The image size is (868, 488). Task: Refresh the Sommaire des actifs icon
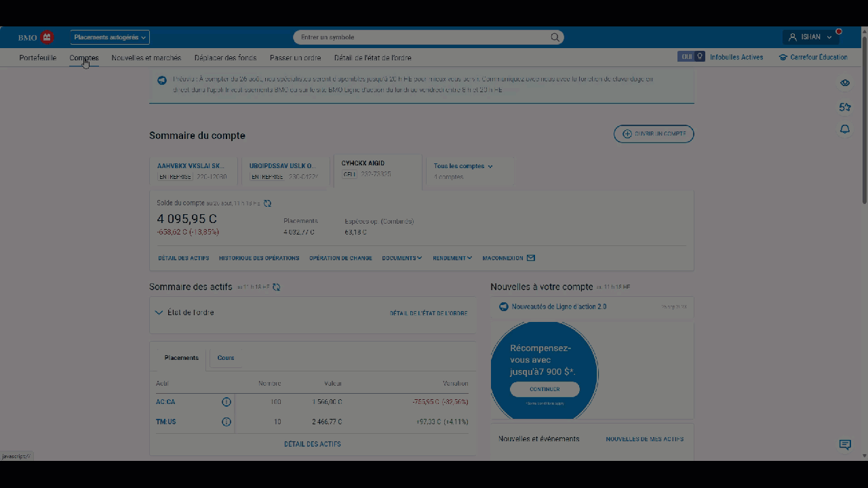[276, 287]
